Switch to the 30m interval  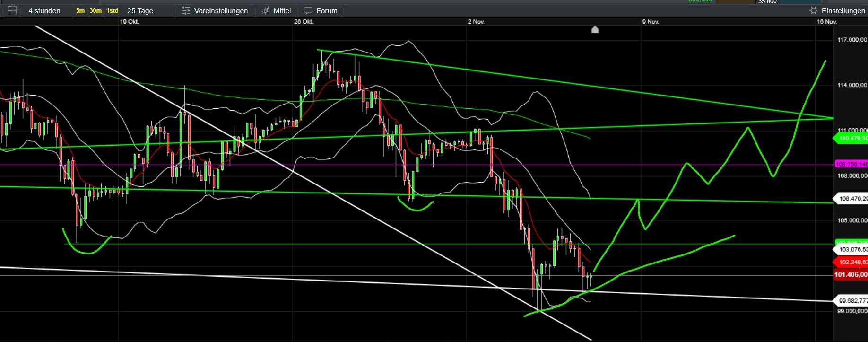95,10
